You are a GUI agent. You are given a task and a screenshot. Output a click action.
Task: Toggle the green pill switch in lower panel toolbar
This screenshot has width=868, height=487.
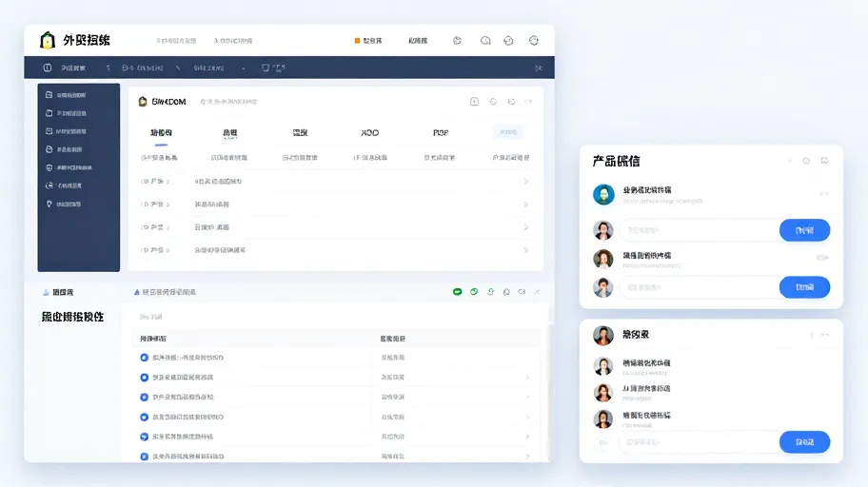pyautogui.click(x=457, y=292)
